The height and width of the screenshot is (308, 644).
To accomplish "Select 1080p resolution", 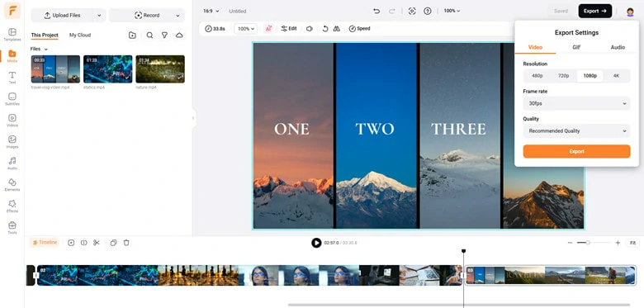I will tap(590, 76).
